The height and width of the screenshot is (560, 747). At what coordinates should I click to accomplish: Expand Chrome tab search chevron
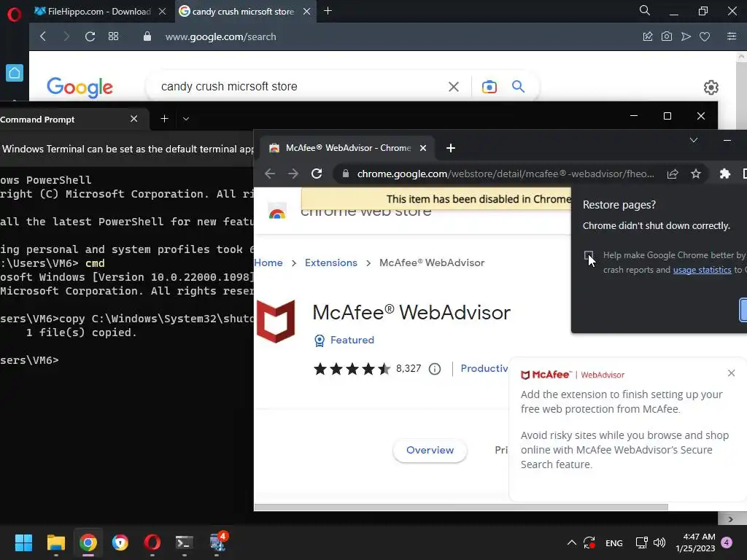pyautogui.click(x=694, y=140)
